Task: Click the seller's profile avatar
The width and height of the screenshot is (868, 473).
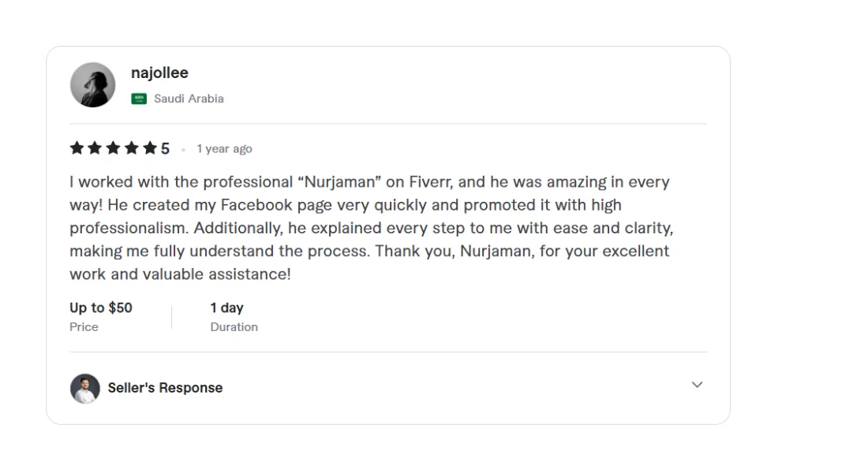Action: pos(84,388)
